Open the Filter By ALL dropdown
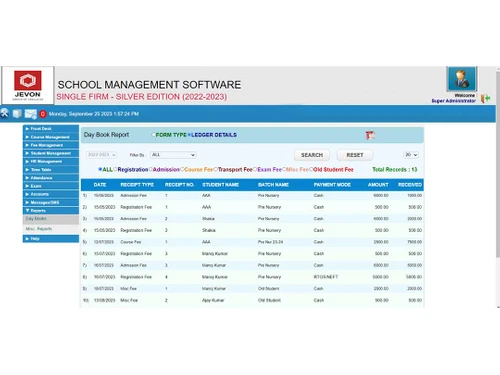The width and height of the screenshot is (500, 375). click(x=173, y=155)
